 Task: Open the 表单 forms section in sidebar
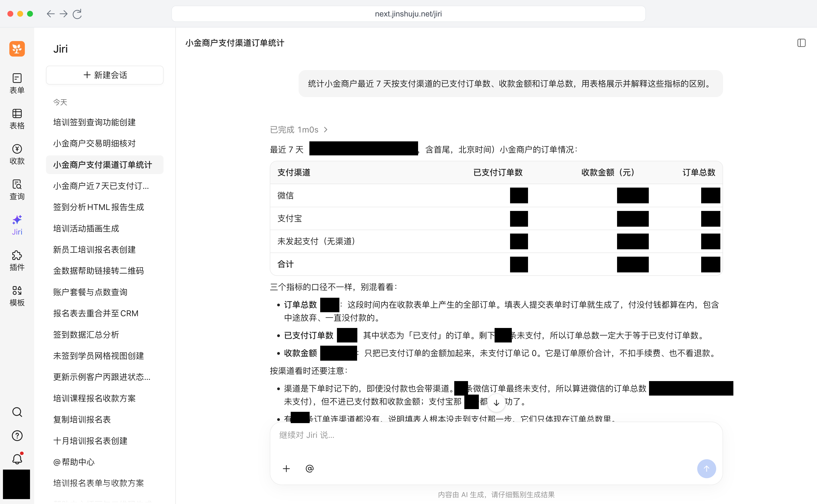[17, 83]
